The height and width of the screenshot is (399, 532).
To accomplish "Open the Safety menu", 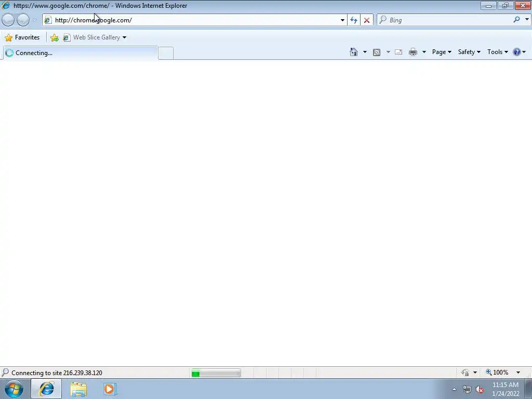I will 469,52.
